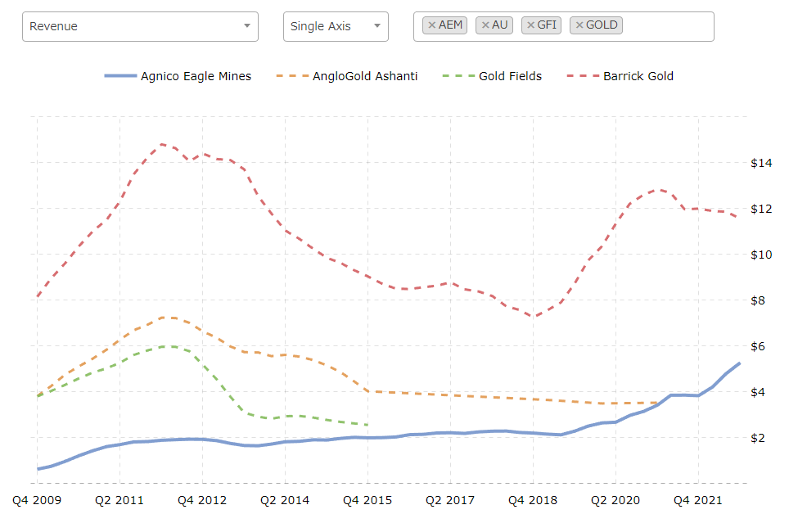Remove the AU ticker tag
The image size is (798, 532).
click(485, 25)
